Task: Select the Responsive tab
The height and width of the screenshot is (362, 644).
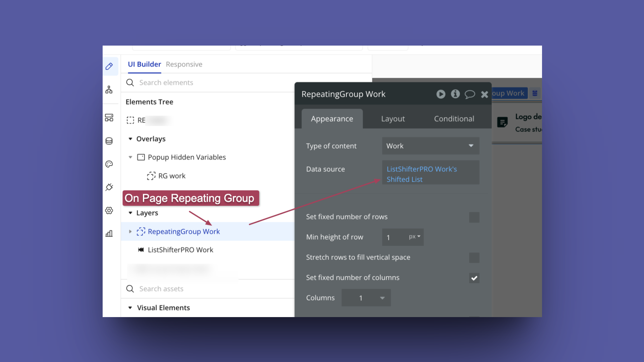Action: tap(184, 64)
